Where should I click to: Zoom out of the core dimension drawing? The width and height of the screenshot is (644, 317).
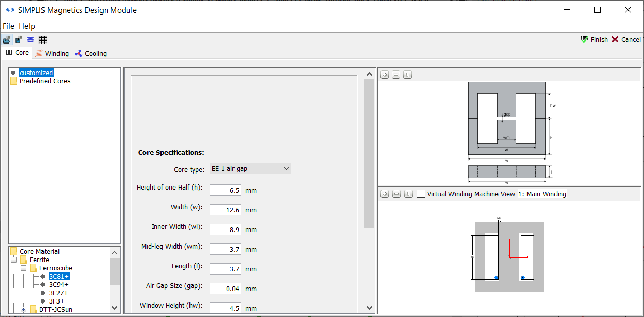(396, 75)
